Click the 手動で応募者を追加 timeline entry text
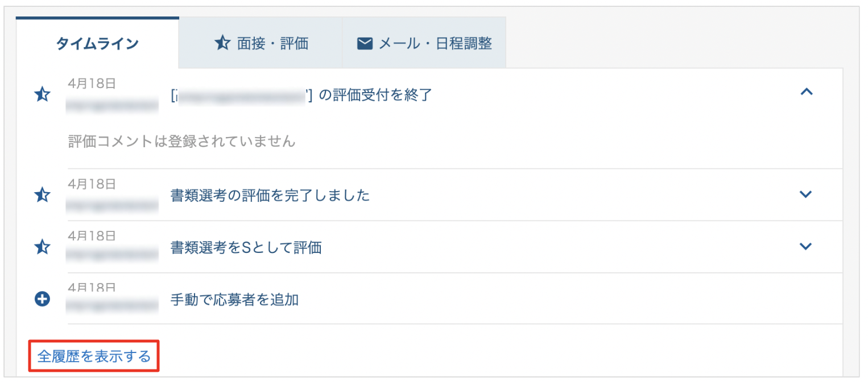Image resolution: width=868 pixels, height=382 pixels. [x=235, y=300]
